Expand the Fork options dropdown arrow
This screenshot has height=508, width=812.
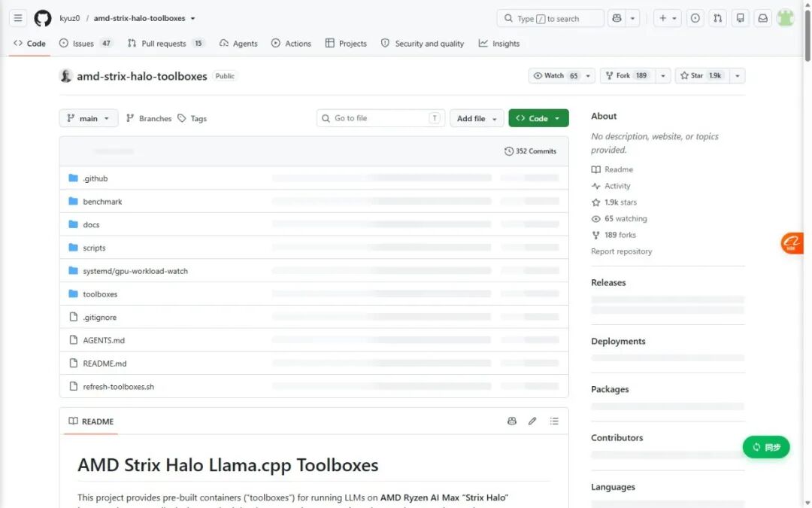pyautogui.click(x=663, y=76)
